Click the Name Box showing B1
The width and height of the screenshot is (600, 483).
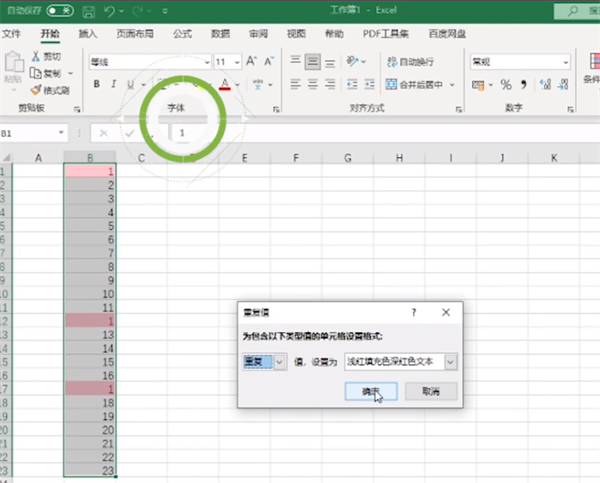tap(34, 133)
